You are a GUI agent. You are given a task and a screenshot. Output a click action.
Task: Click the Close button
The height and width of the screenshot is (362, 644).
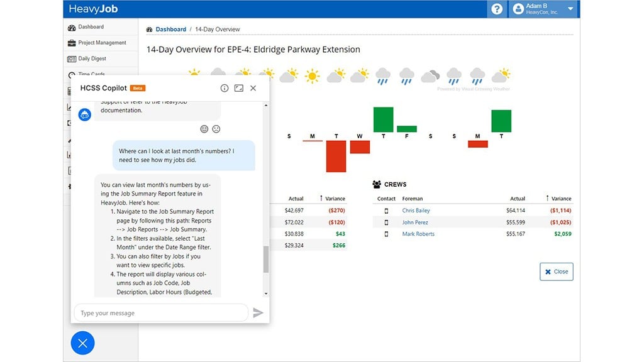tap(556, 271)
